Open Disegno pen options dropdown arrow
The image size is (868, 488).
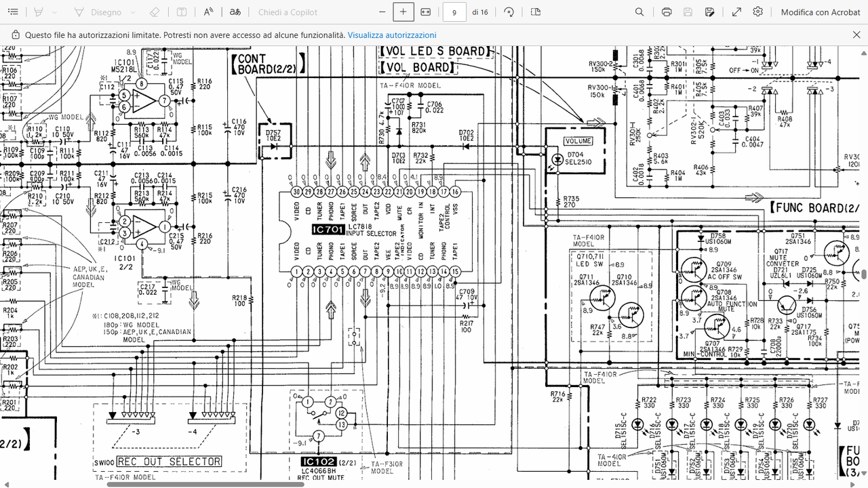[x=133, y=12]
